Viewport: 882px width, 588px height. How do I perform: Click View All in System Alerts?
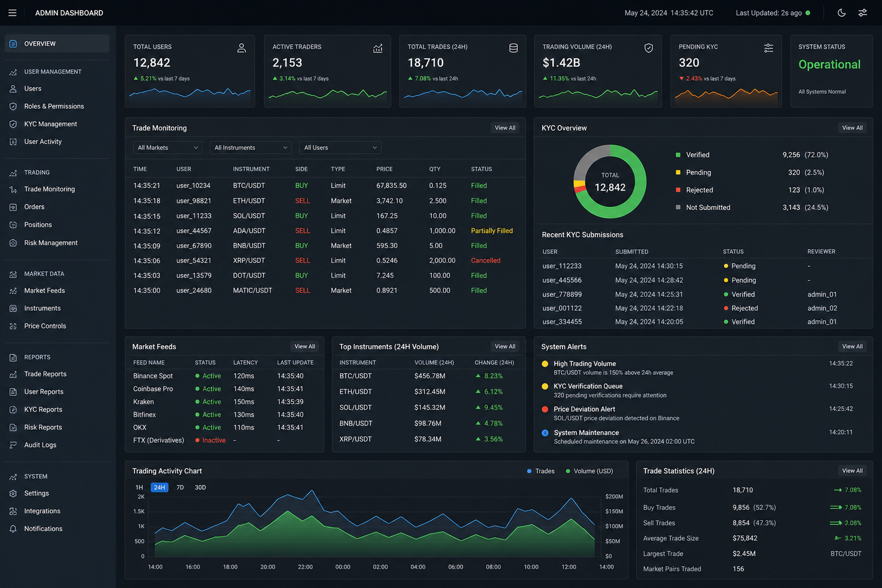pyautogui.click(x=852, y=347)
